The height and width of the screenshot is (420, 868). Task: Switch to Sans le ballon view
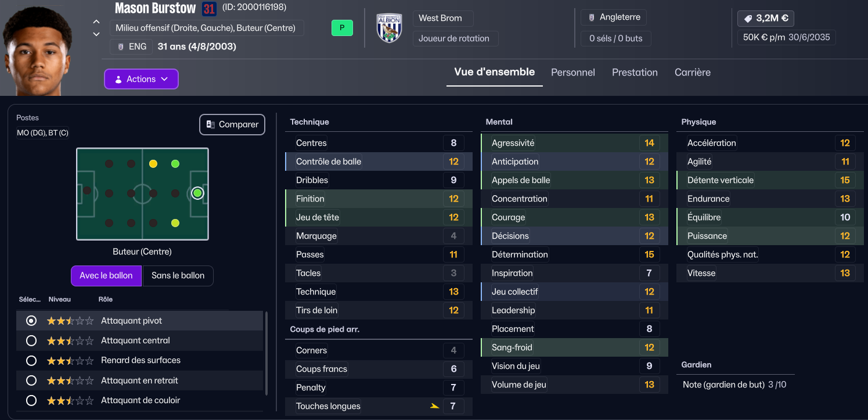pos(178,276)
